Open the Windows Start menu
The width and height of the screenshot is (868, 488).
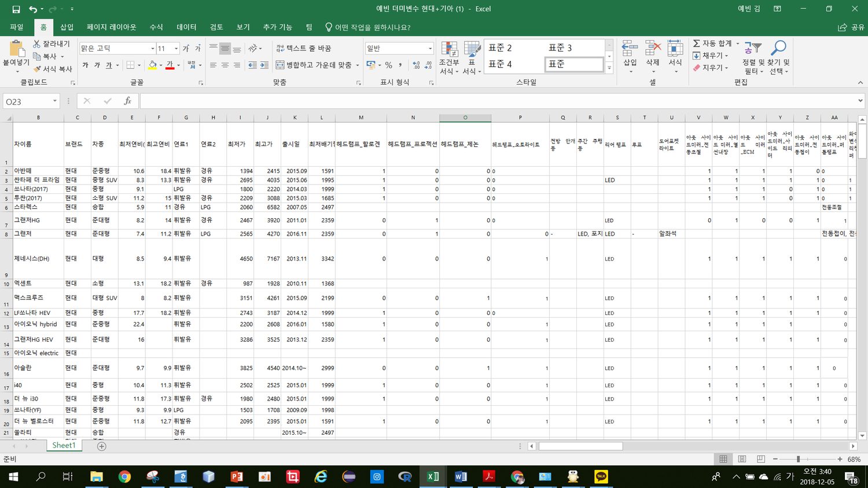tap(13, 476)
